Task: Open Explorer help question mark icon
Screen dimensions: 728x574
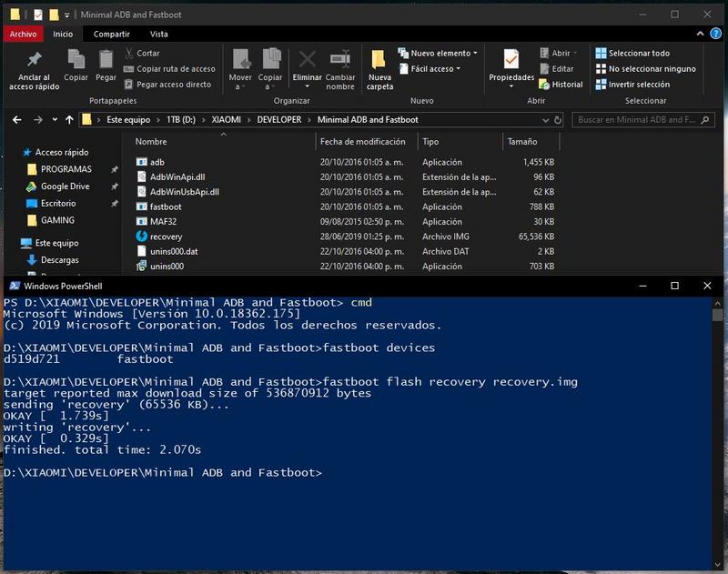Action: 716,34
